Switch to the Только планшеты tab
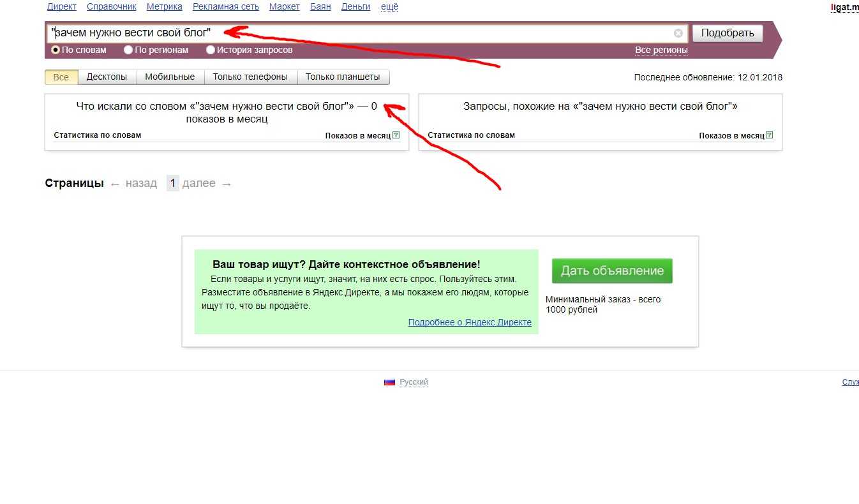The image size is (859, 504). coord(343,77)
